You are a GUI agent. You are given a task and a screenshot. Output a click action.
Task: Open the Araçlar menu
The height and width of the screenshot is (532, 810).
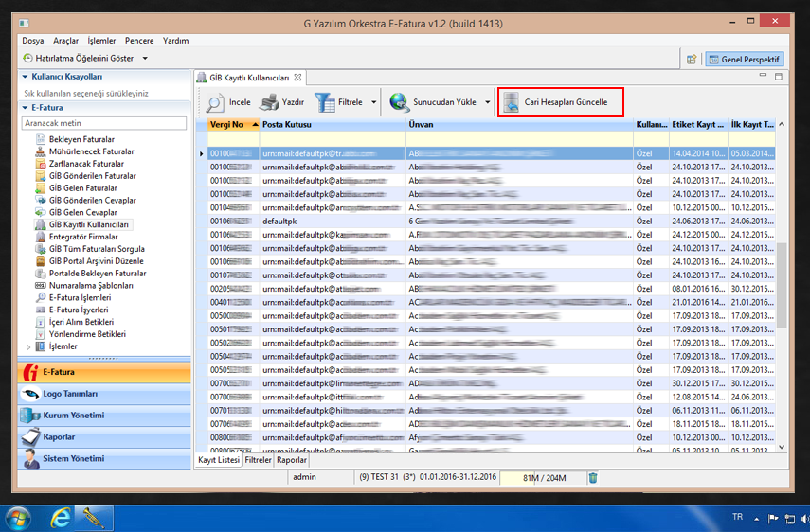[x=65, y=41]
